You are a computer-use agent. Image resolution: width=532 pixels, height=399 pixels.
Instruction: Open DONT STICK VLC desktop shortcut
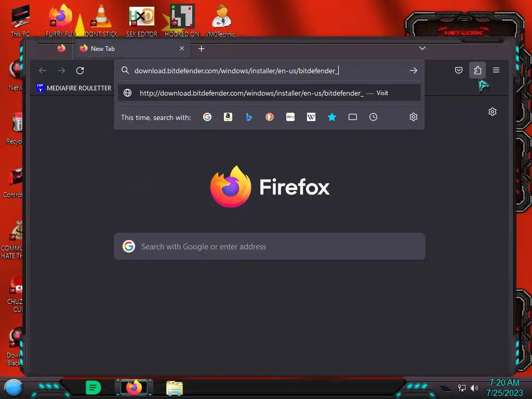tap(101, 20)
